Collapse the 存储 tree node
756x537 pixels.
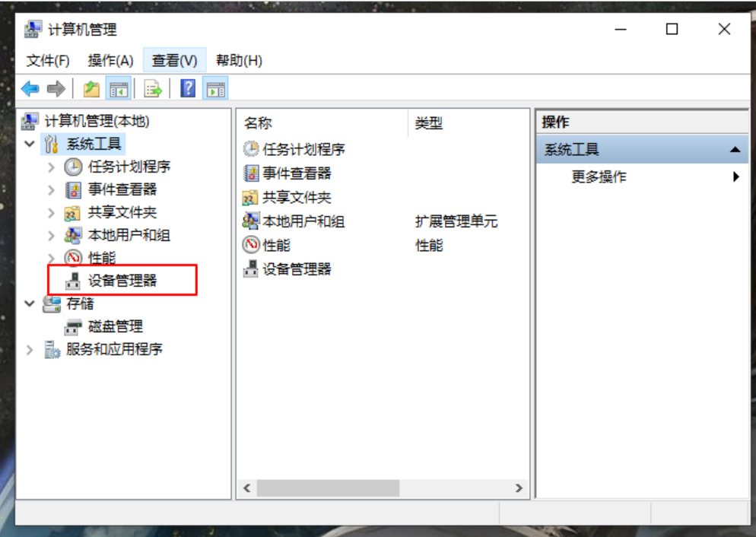[x=30, y=303]
